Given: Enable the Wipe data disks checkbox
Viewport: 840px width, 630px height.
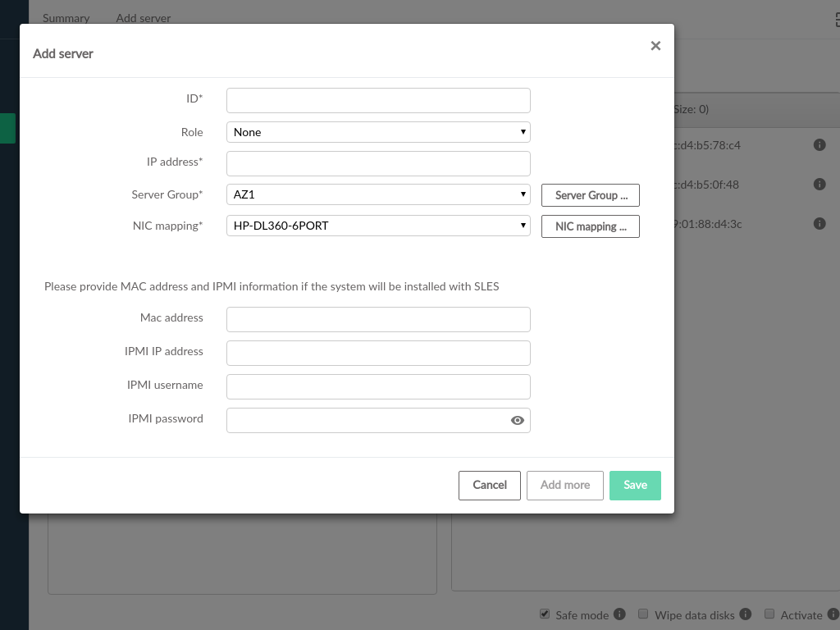Looking at the screenshot, I should [644, 614].
